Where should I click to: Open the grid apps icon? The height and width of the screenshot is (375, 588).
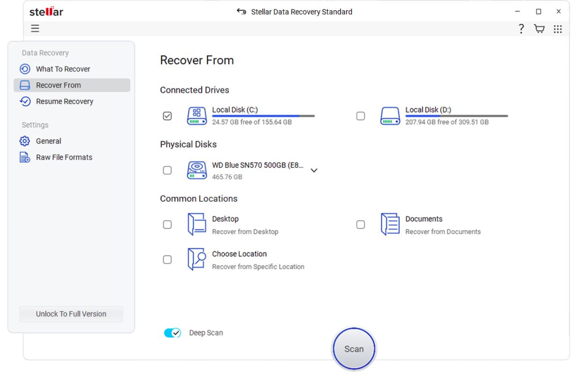pos(558,29)
